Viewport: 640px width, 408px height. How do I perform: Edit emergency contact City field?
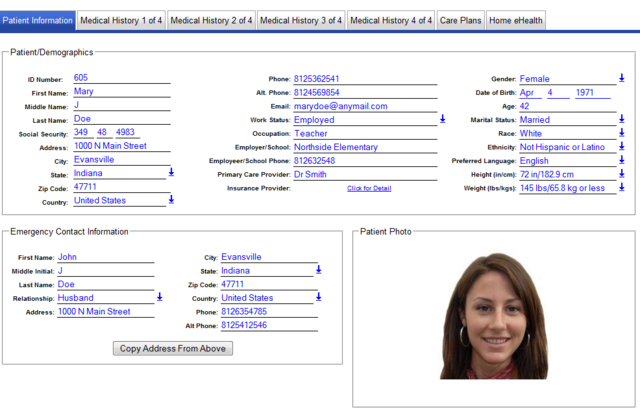269,257
